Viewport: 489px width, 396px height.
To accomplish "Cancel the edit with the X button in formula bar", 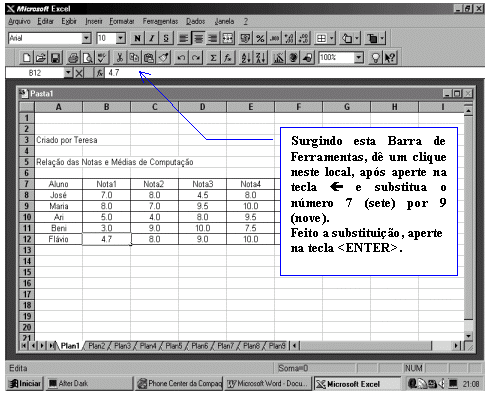I will (79, 73).
